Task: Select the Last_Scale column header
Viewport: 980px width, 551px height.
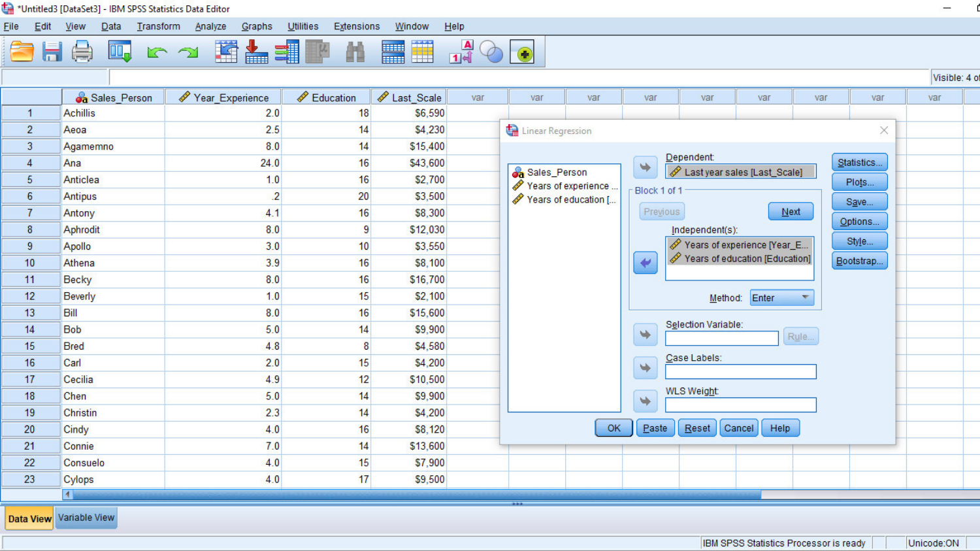Action: pyautogui.click(x=409, y=97)
